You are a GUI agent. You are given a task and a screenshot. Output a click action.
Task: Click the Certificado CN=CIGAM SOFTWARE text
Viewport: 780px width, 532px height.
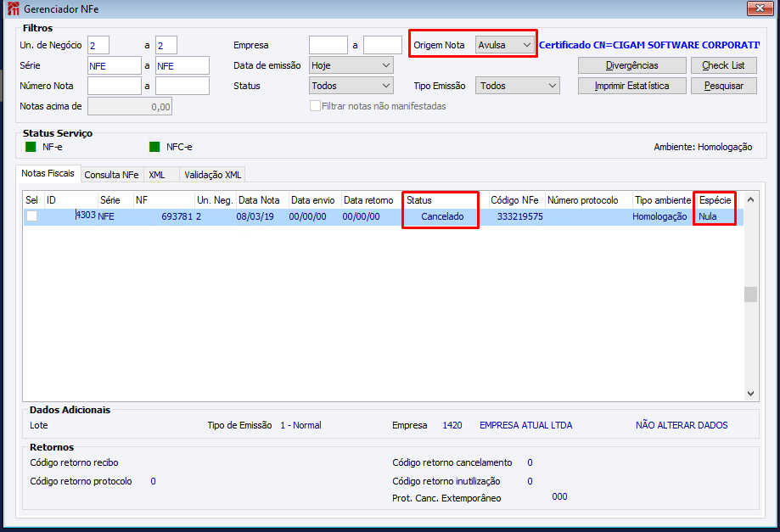tap(649, 45)
